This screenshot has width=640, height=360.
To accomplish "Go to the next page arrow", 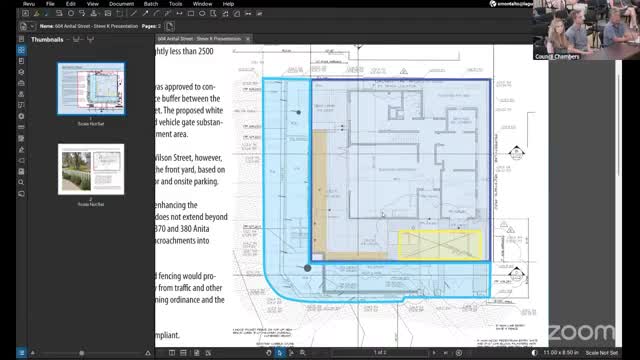I will tap(434, 353).
